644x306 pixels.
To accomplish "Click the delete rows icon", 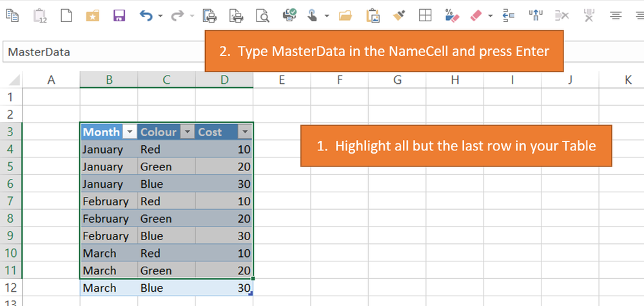I will point(562,15).
